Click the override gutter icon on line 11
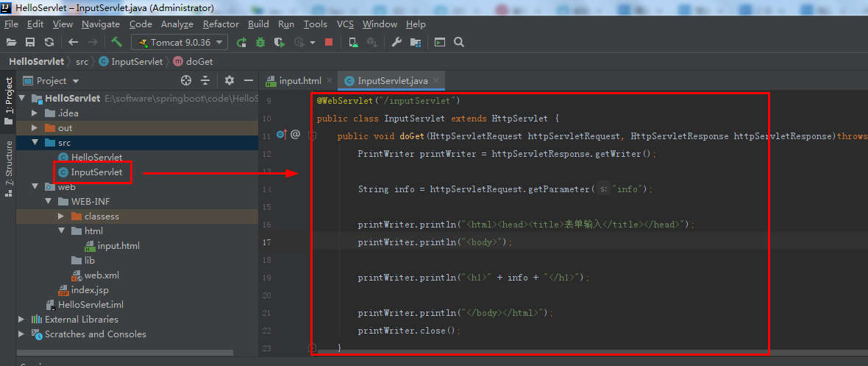The width and height of the screenshot is (868, 366). 281,134
